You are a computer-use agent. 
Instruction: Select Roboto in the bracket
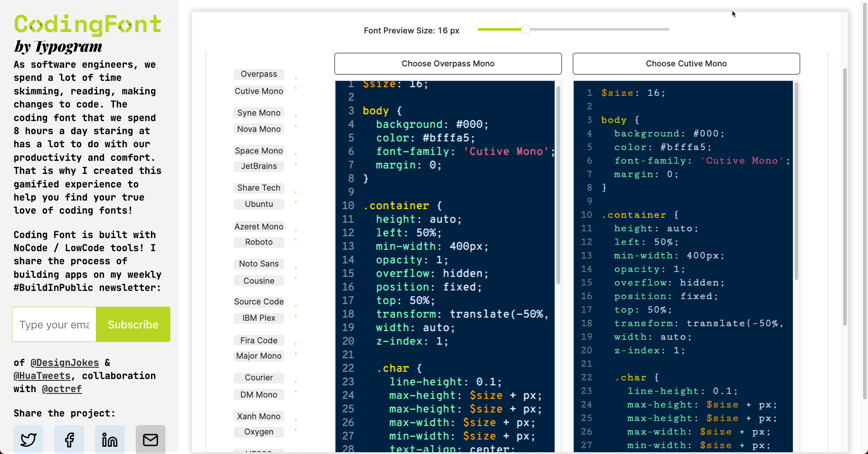click(x=259, y=242)
